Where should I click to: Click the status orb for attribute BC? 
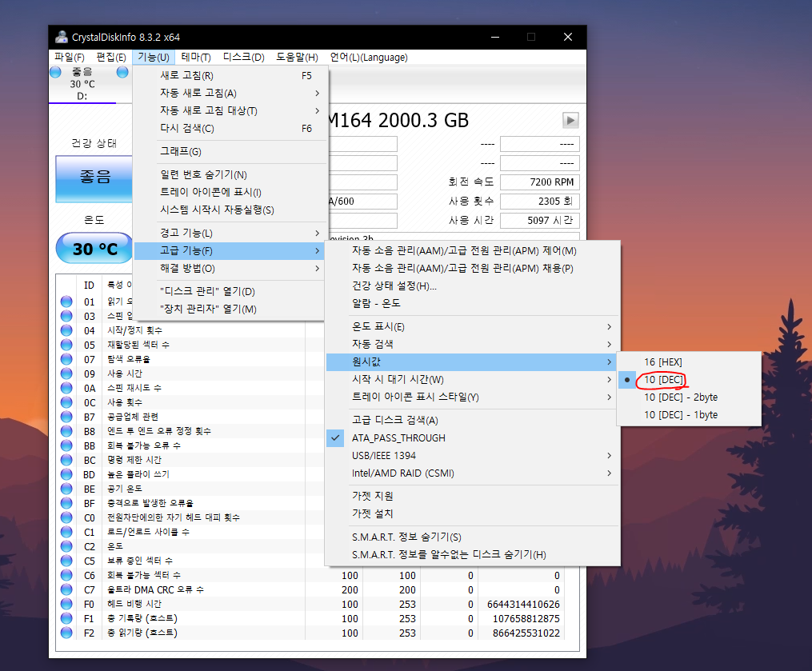coord(66,460)
